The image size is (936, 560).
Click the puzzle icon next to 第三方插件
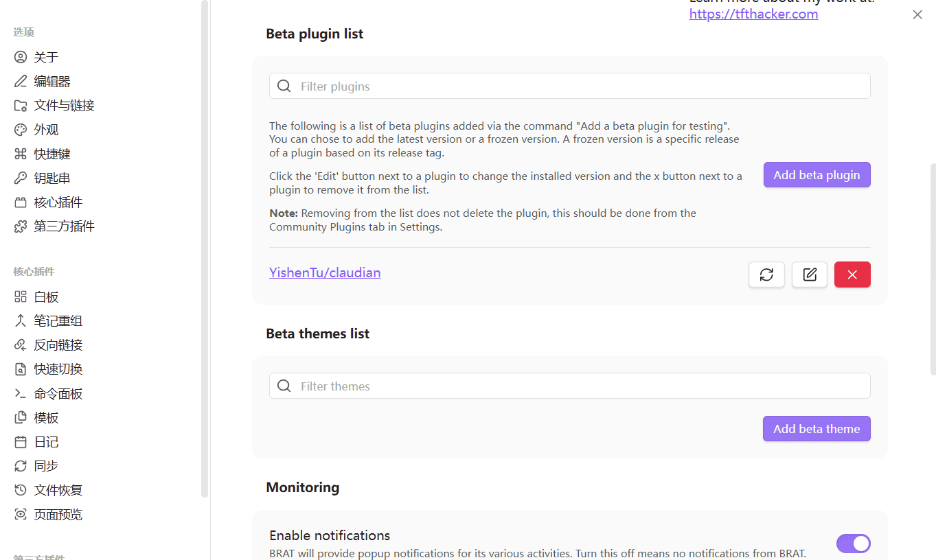(x=21, y=226)
